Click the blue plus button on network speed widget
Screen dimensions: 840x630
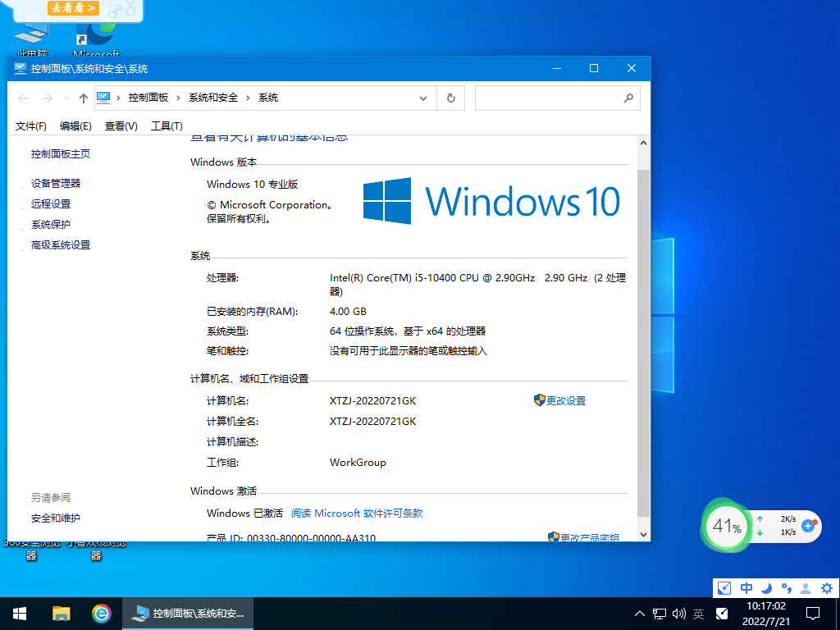[x=809, y=527]
